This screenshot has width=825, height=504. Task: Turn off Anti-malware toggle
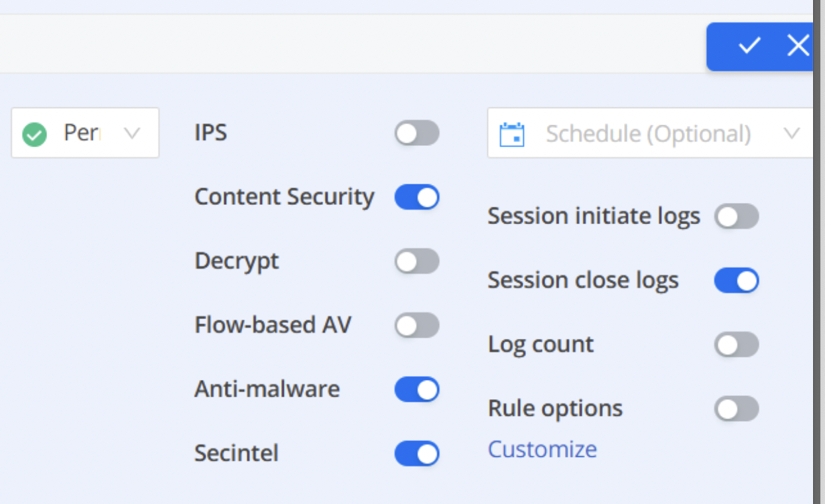[417, 389]
